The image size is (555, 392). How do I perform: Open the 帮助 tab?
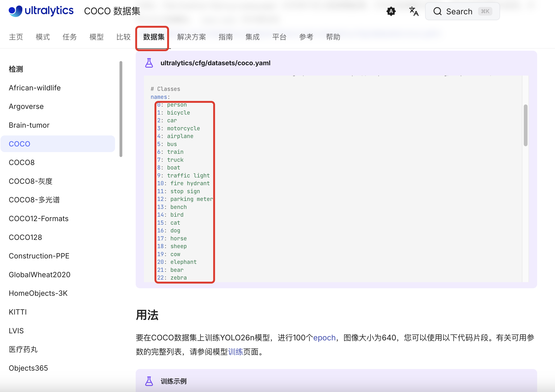point(333,37)
